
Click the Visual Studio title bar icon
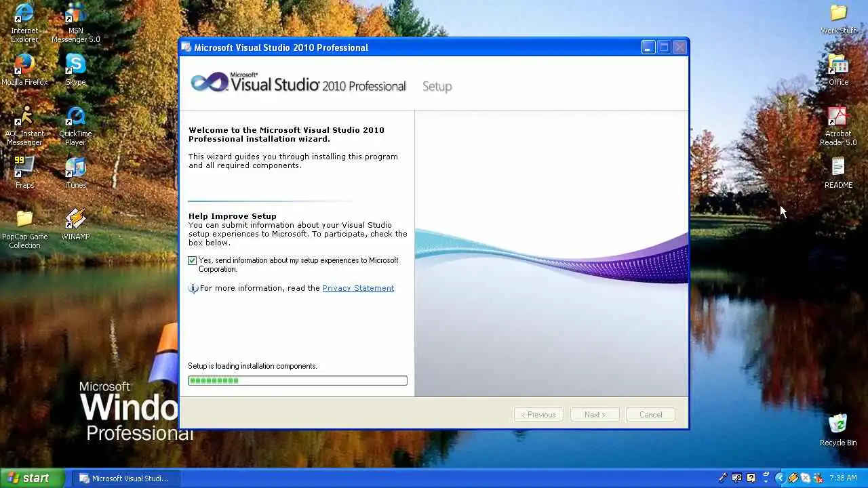pyautogui.click(x=186, y=47)
